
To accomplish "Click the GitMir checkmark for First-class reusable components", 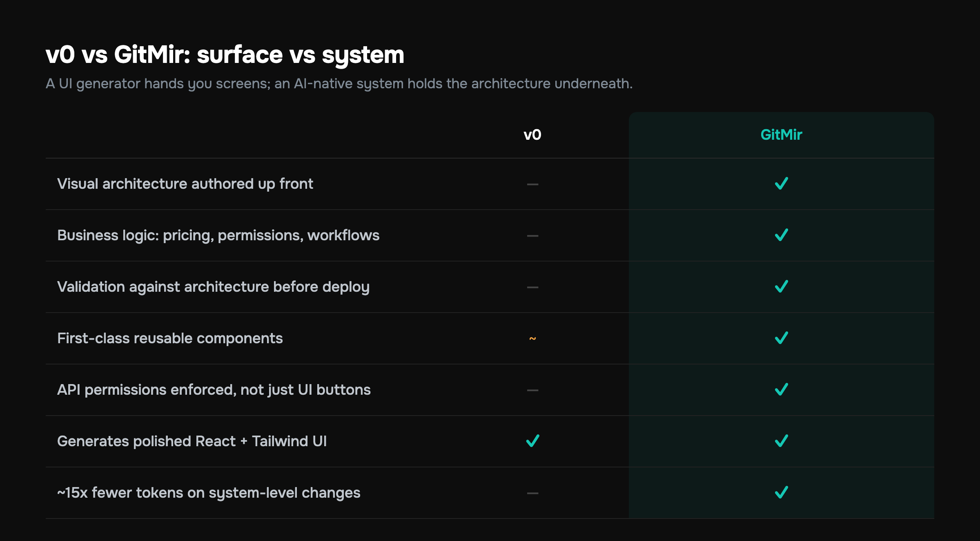I will coord(781,338).
